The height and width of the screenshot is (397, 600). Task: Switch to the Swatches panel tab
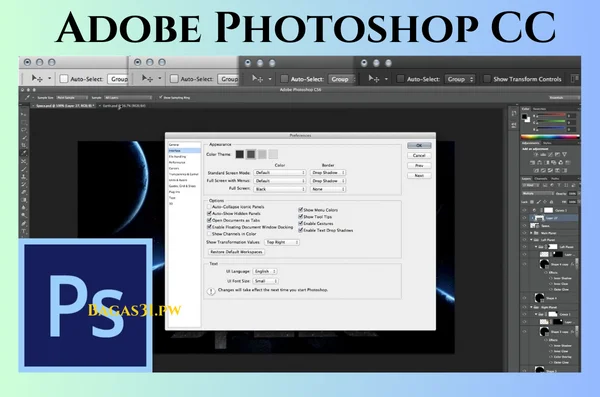point(539,109)
